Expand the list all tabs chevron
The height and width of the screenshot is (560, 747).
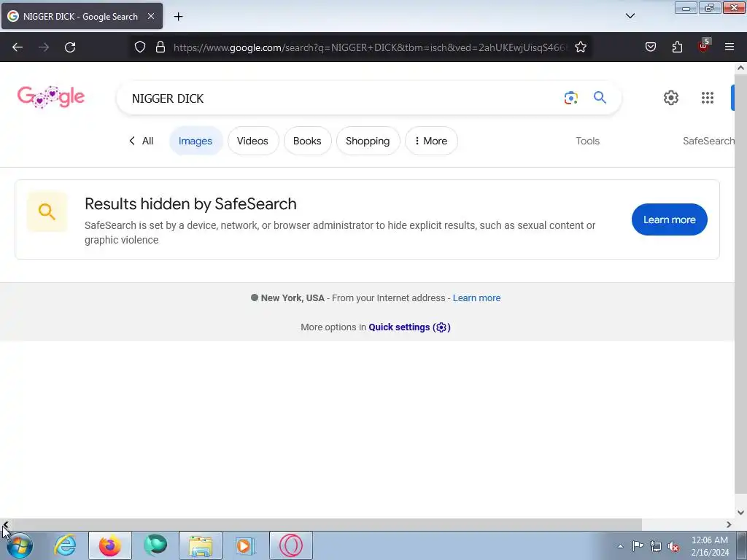(630, 16)
